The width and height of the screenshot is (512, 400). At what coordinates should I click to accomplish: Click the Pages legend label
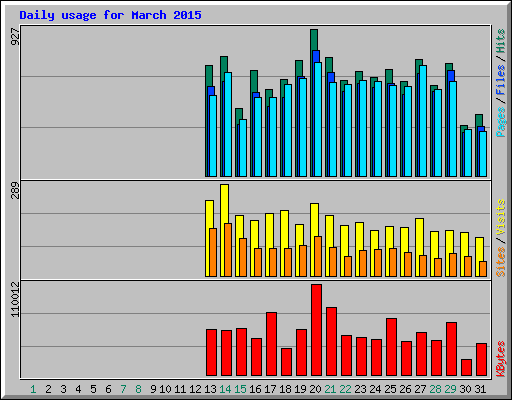coord(500,122)
